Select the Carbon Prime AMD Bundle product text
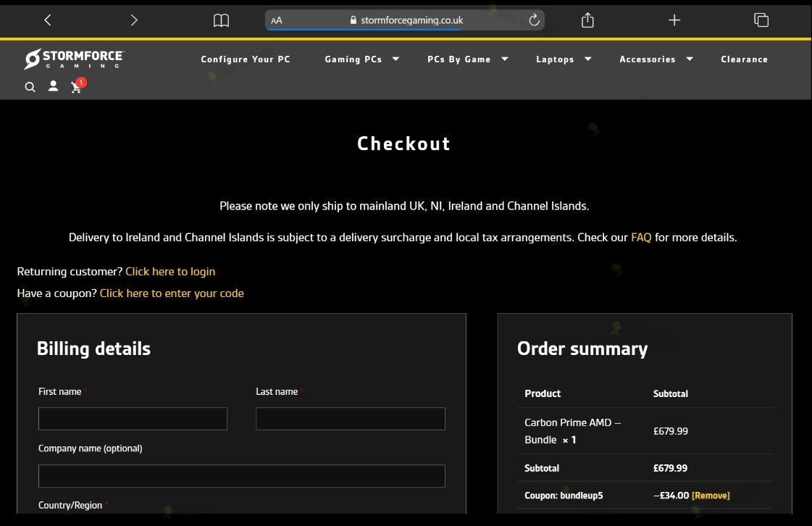812x526 pixels. pyautogui.click(x=572, y=431)
